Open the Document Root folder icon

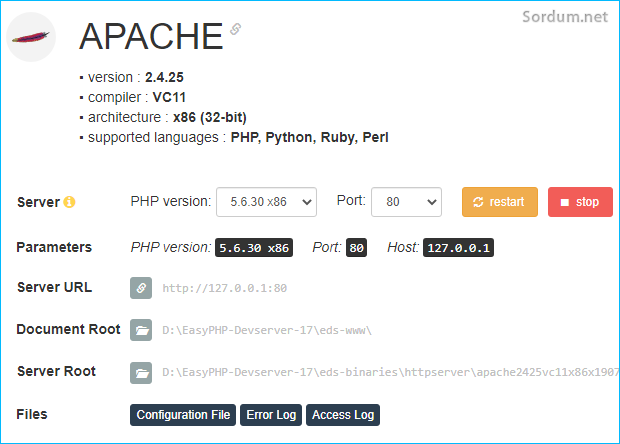[141, 330]
